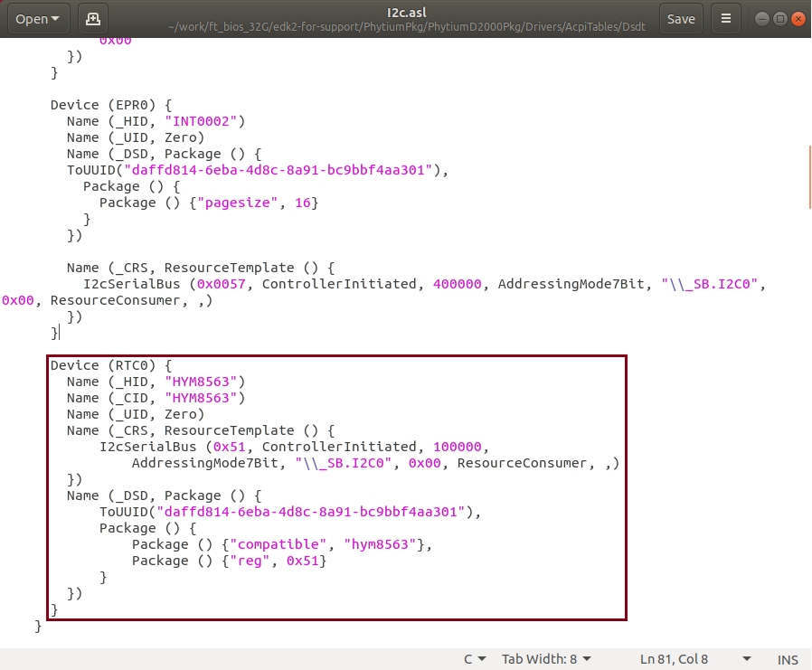Viewport: 812px width, 670px height.
Task: Open the file Open dropdown button
Action: pyautogui.click(x=38, y=19)
